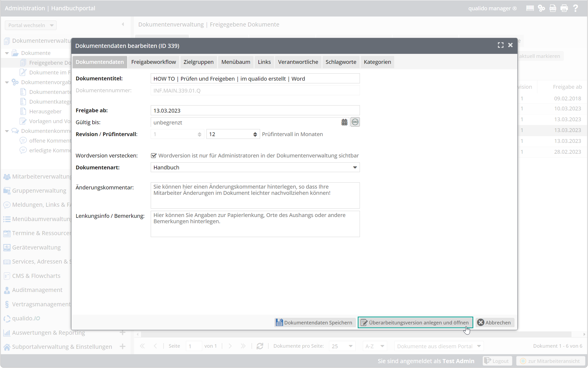Click Prüfintervall stepper arrows
The width and height of the screenshot is (588, 368).
pyautogui.click(x=255, y=134)
